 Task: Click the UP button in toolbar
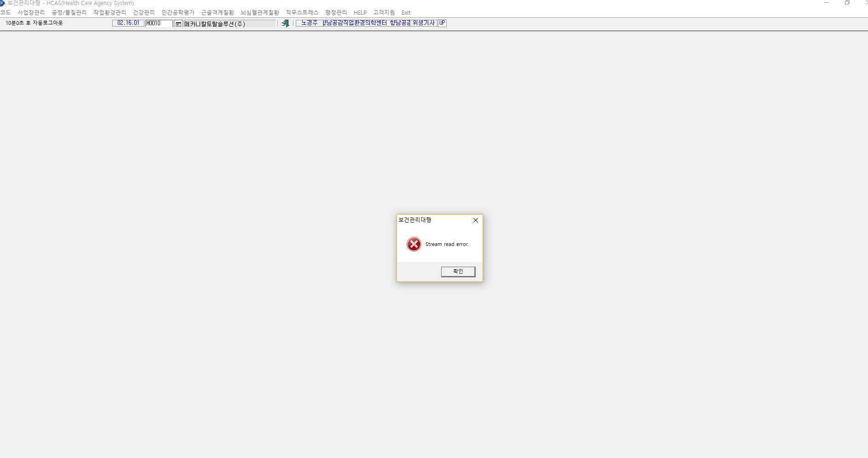(442, 23)
